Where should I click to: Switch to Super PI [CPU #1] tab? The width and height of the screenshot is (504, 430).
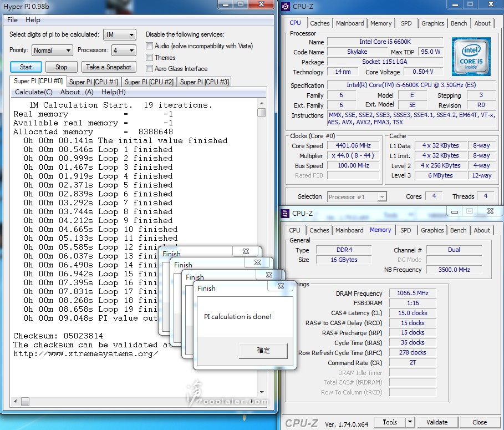94,82
